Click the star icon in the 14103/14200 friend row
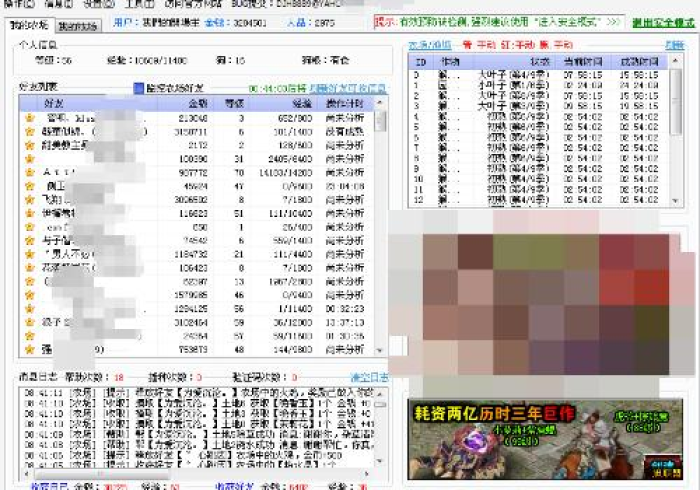This screenshot has width=700, height=490. click(30, 172)
